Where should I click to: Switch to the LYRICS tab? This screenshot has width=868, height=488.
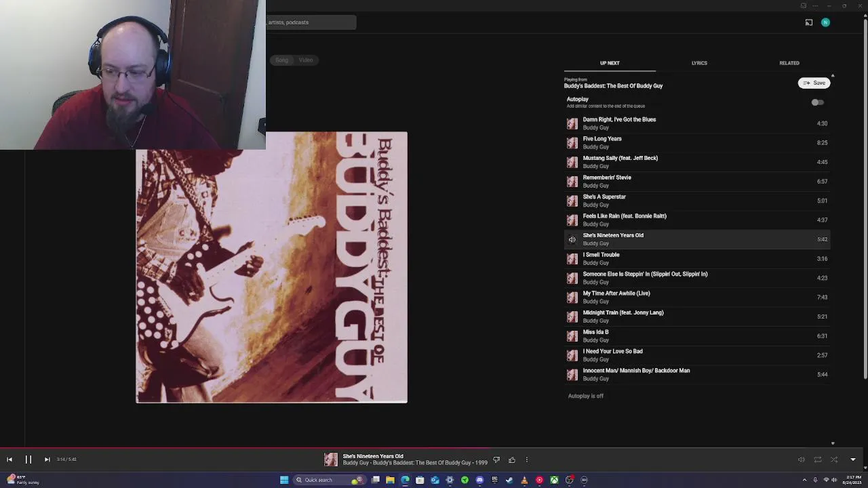[x=699, y=63]
